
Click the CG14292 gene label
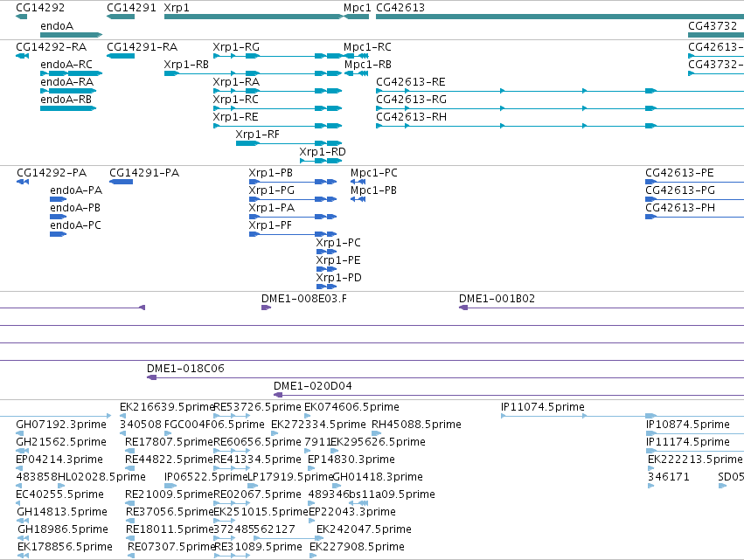coord(40,8)
